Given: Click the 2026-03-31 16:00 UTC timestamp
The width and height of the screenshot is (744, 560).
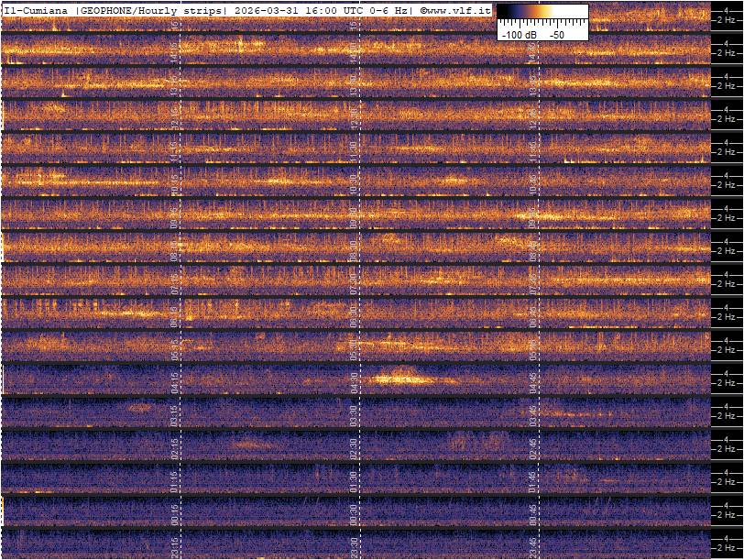Looking at the screenshot, I should tap(287, 10).
